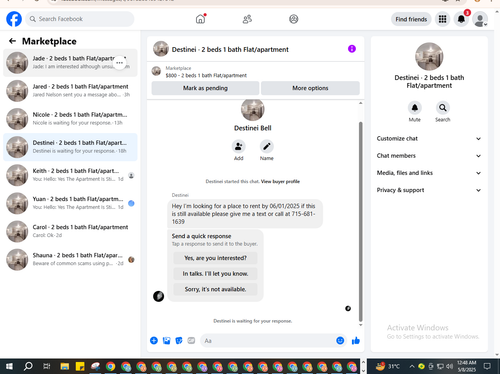Open Windows taskbar search icon
This screenshot has height=374, width=500.
click(28, 366)
